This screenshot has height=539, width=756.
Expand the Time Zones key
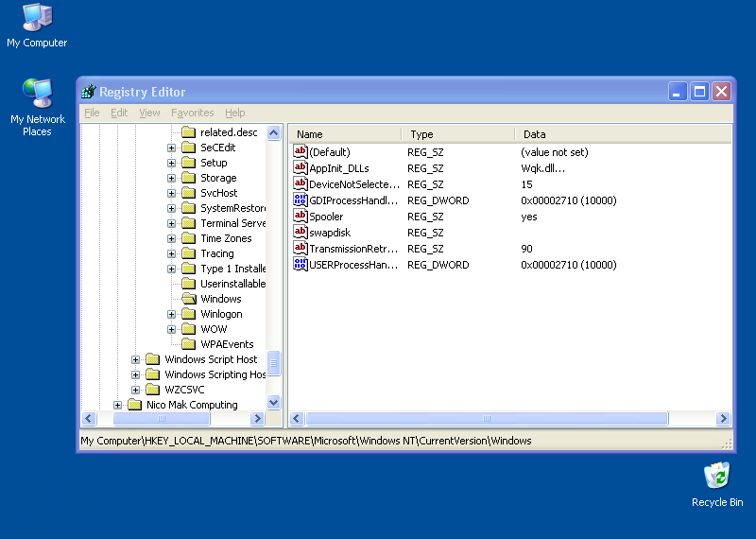click(171, 239)
